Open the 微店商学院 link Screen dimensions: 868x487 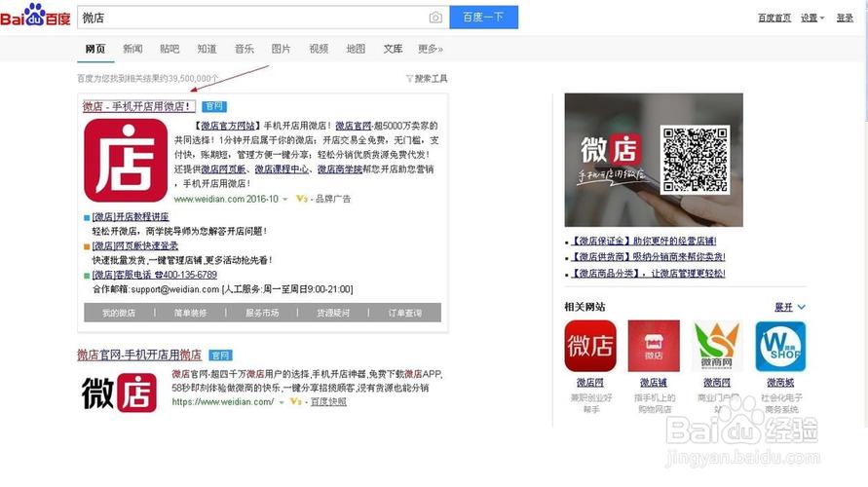coord(340,169)
